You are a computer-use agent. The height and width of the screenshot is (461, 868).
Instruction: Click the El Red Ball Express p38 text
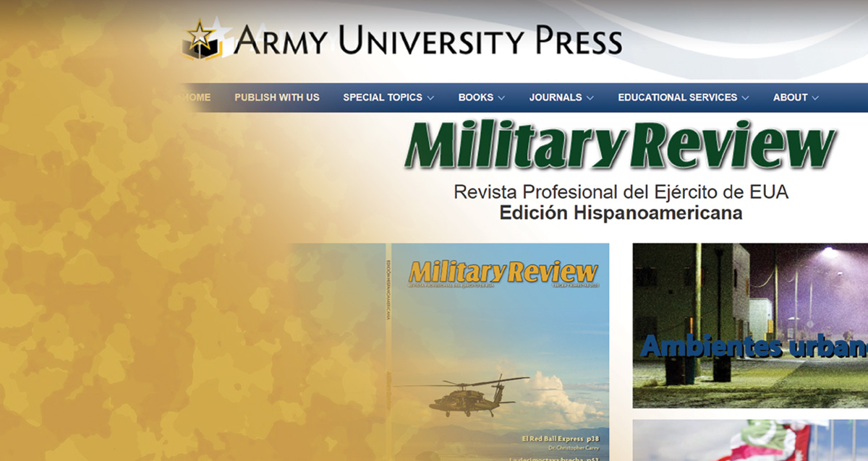click(x=561, y=439)
